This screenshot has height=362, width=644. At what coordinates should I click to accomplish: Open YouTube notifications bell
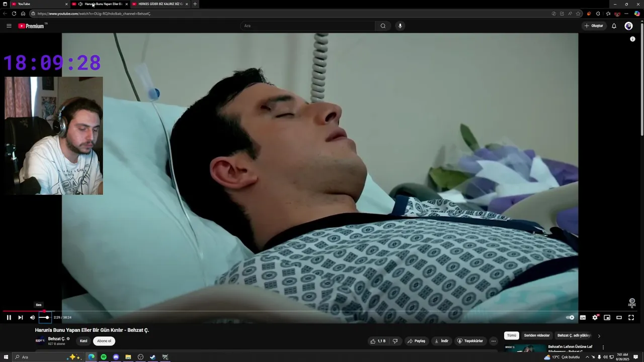pos(614,26)
